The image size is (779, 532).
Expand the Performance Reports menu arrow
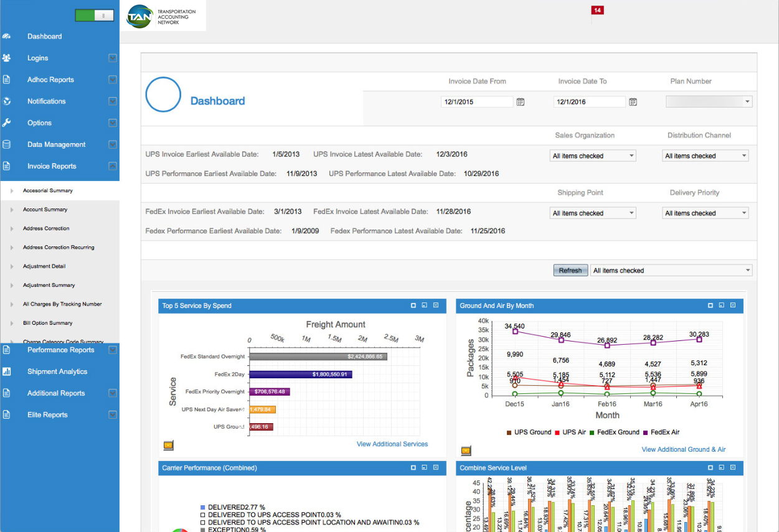[x=113, y=350]
